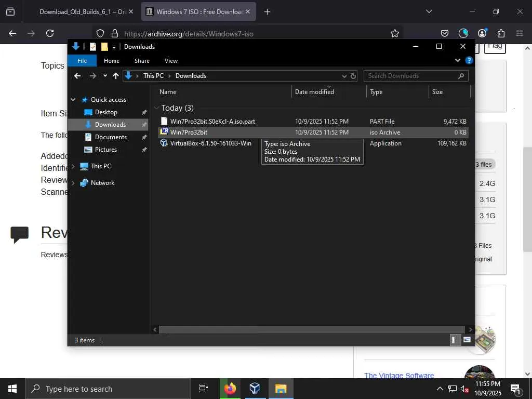Click Type here to search box
Viewport: 532px width, 399px height.
click(x=108, y=389)
